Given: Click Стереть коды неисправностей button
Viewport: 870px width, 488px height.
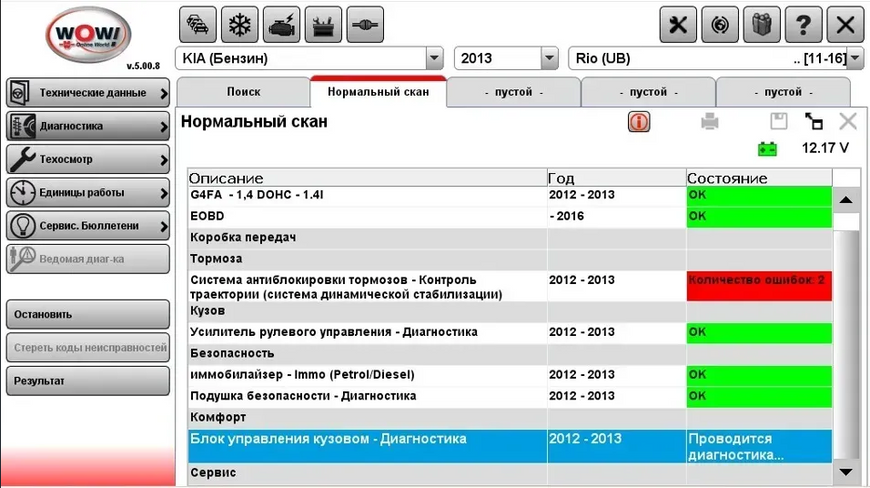Looking at the screenshot, I should [x=88, y=348].
